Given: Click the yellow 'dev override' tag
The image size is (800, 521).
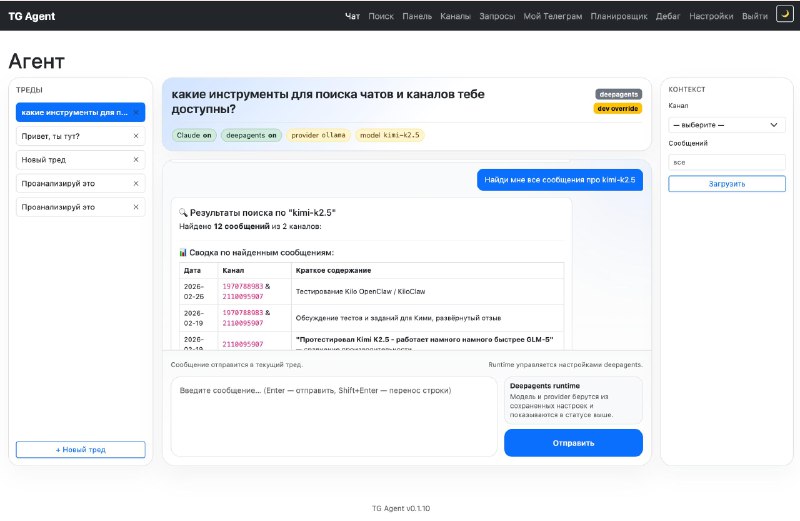Looking at the screenshot, I should click(617, 109).
